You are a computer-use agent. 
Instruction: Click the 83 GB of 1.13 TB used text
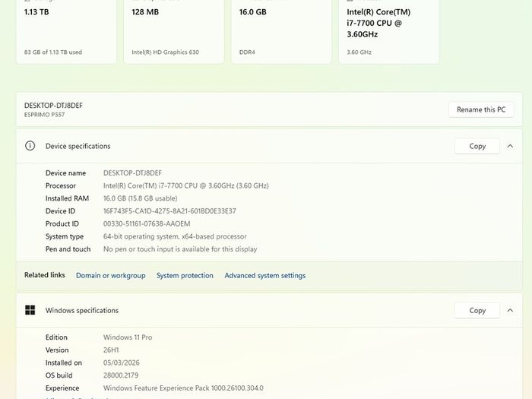pyautogui.click(x=53, y=52)
